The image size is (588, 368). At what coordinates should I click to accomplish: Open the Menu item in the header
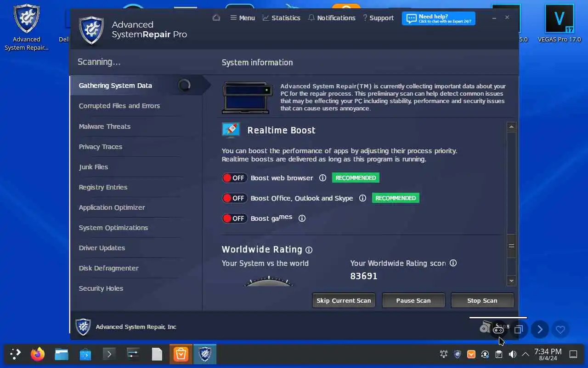click(243, 18)
